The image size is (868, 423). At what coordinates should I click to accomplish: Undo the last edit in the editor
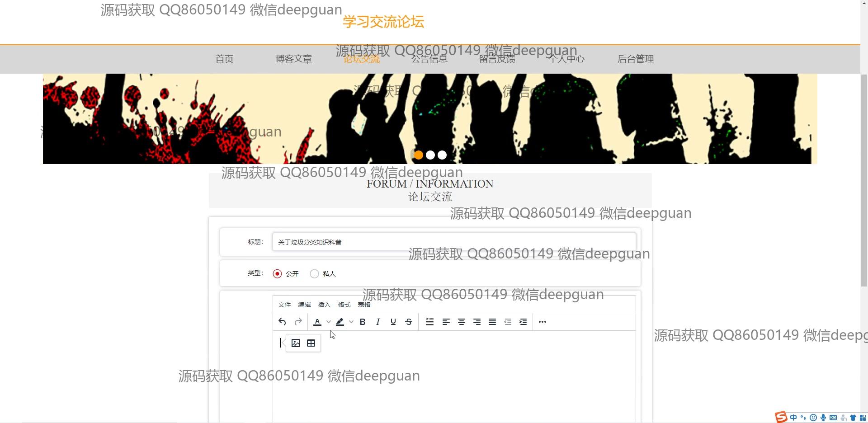(282, 322)
